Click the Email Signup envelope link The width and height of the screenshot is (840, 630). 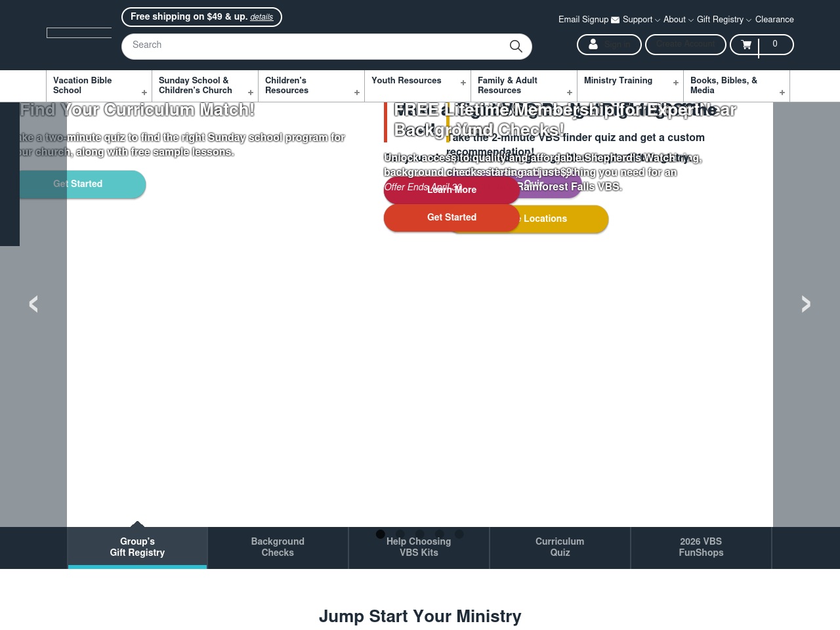click(589, 20)
